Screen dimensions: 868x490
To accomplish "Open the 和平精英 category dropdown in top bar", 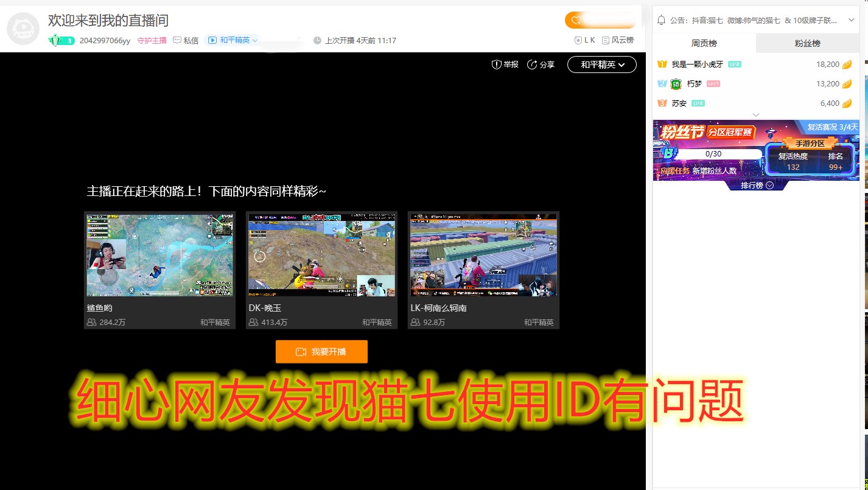I will click(232, 40).
